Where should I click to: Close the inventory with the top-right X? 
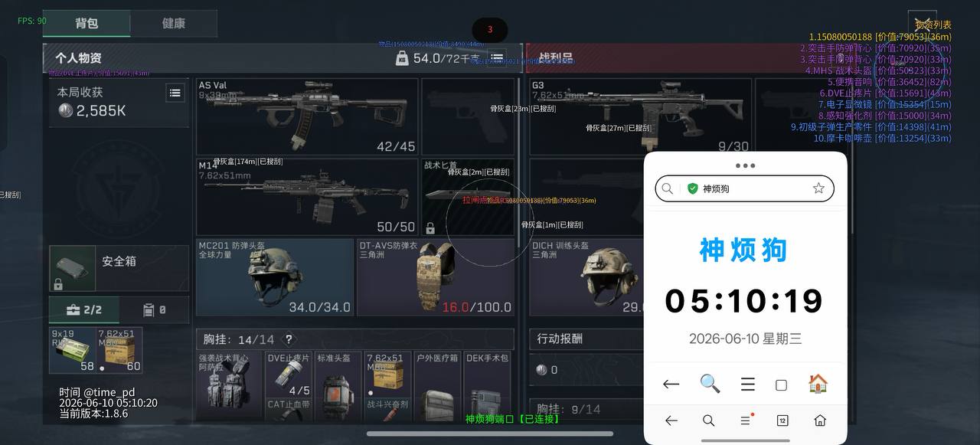(923, 25)
